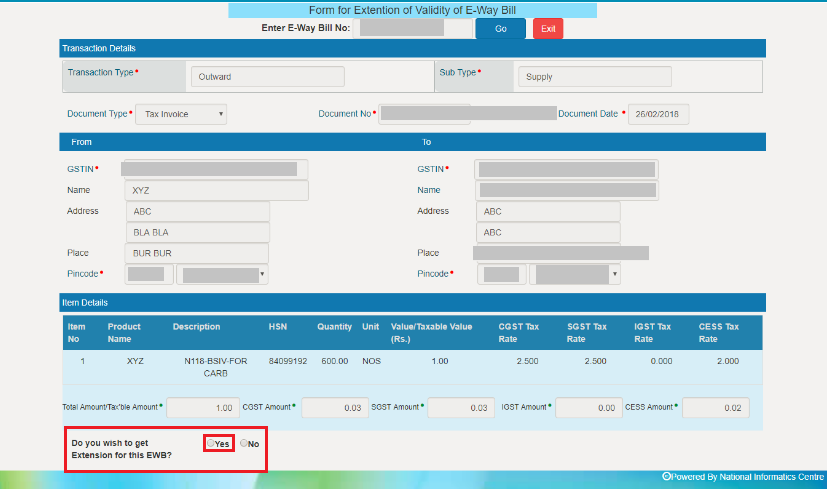
Task: Click the Enter E-Way Bill No field
Action: click(402, 28)
